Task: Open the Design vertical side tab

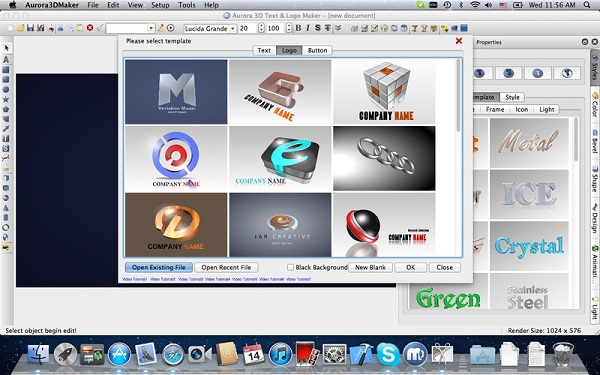Action: 595,218
